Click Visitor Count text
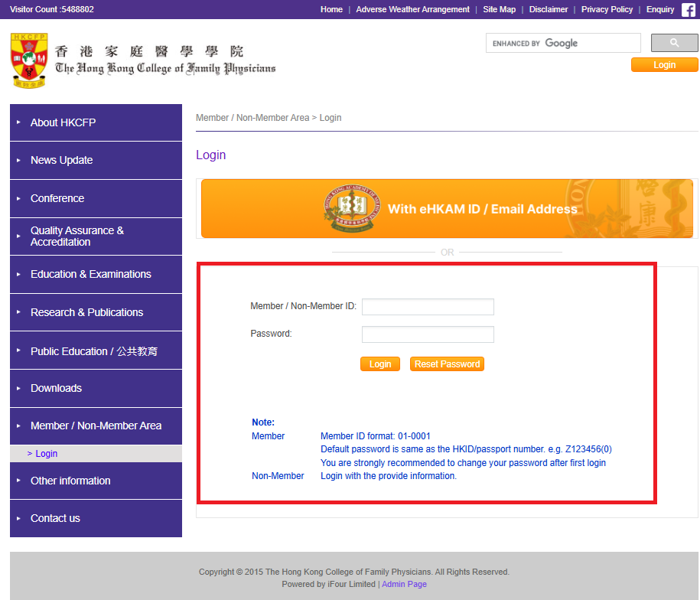 coord(52,9)
